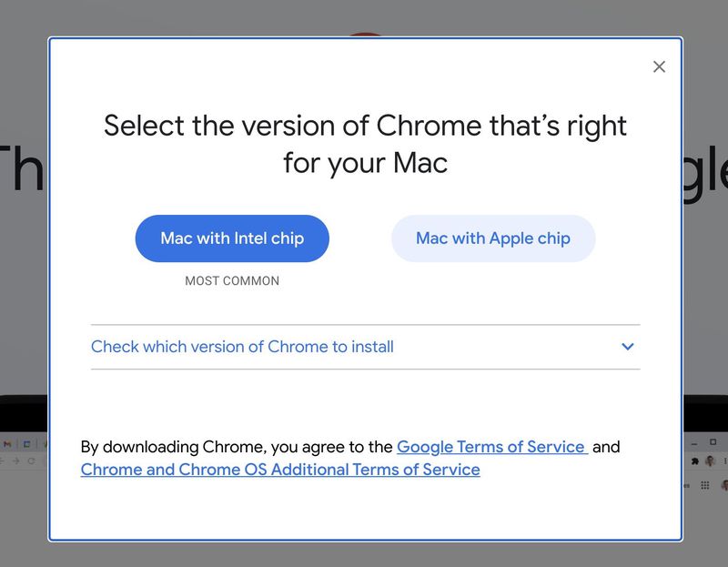Click the downward chevron beside the version checker
Screen dimensions: 728x567
pos(626,347)
